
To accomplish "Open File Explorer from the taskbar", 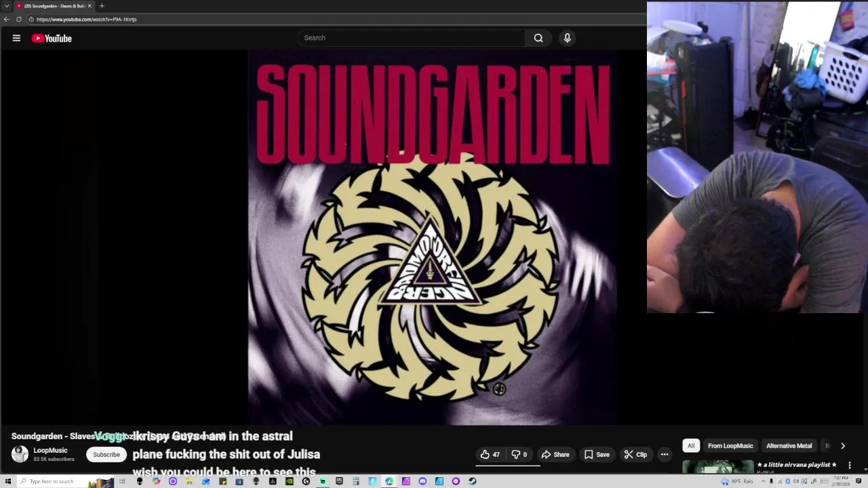I will pos(189,481).
